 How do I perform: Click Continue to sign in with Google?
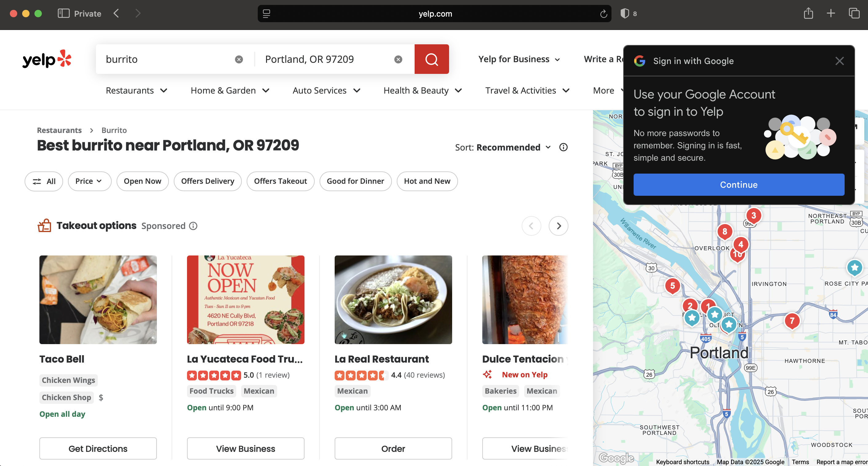739,184
